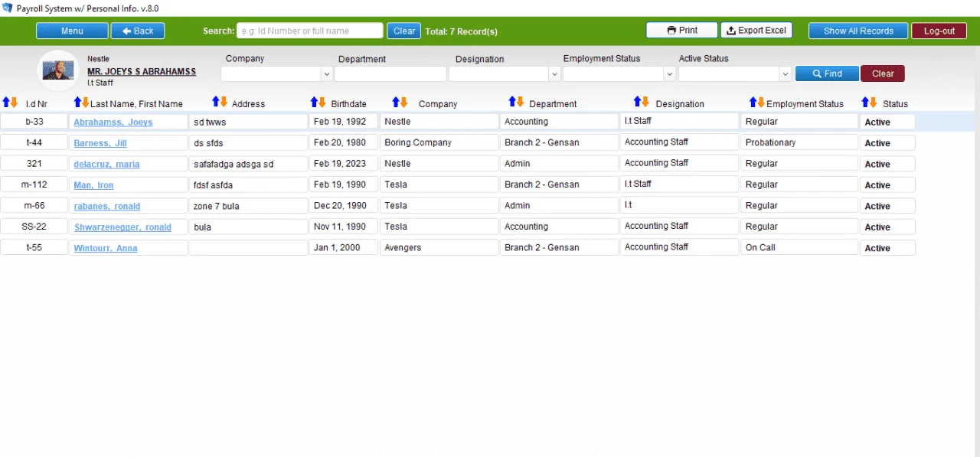Sort Last Name, First Name ascending
The image size is (980, 457).
coord(77,103)
